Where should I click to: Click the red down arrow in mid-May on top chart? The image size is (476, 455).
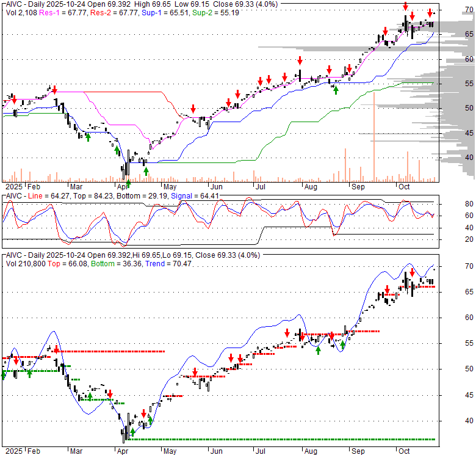point(193,108)
